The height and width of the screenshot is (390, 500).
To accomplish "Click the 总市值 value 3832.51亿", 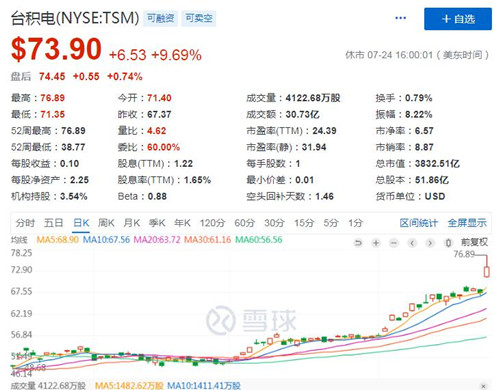I will 437,164.
